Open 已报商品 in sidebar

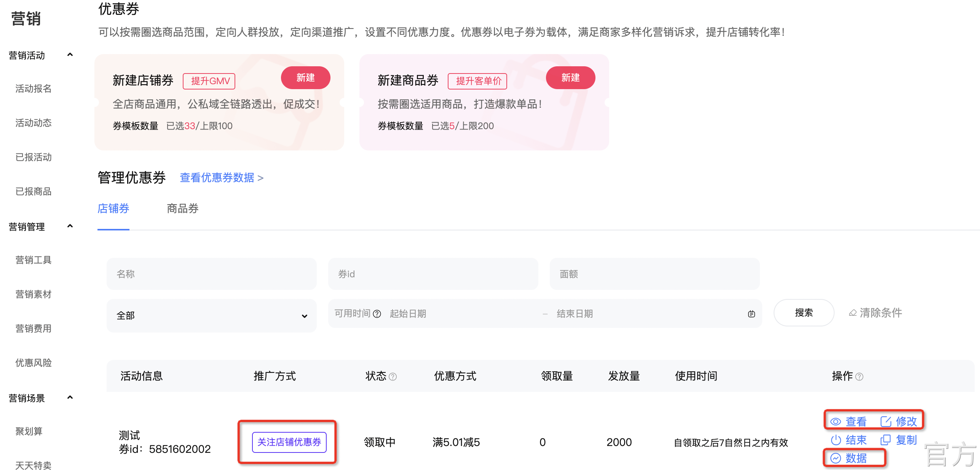[34, 192]
